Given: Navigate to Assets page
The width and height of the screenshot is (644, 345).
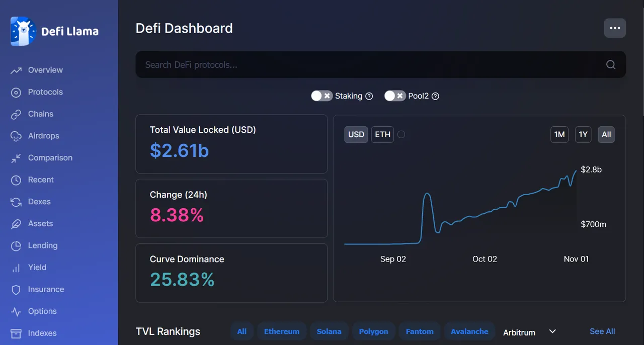Looking at the screenshot, I should (x=40, y=223).
